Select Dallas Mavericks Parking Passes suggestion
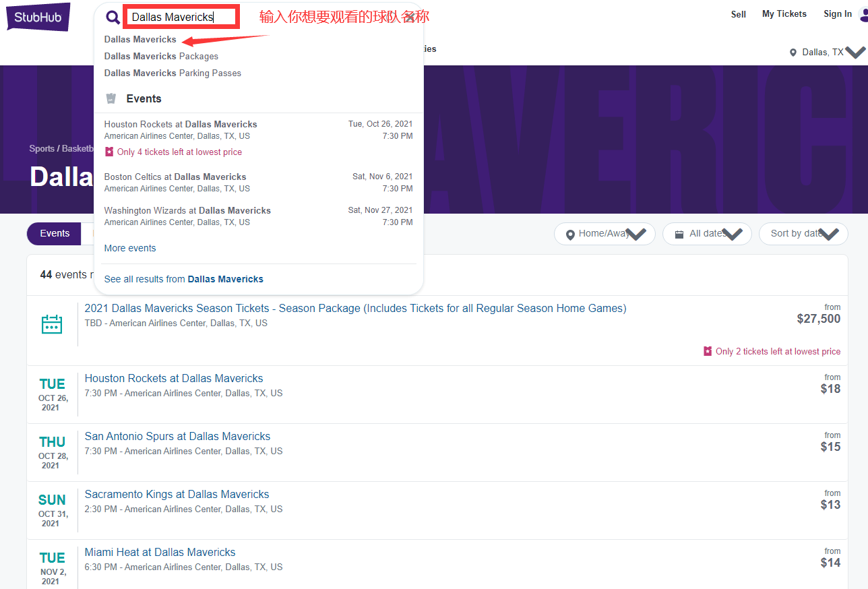Viewport: 868px width, 589px height. [173, 73]
